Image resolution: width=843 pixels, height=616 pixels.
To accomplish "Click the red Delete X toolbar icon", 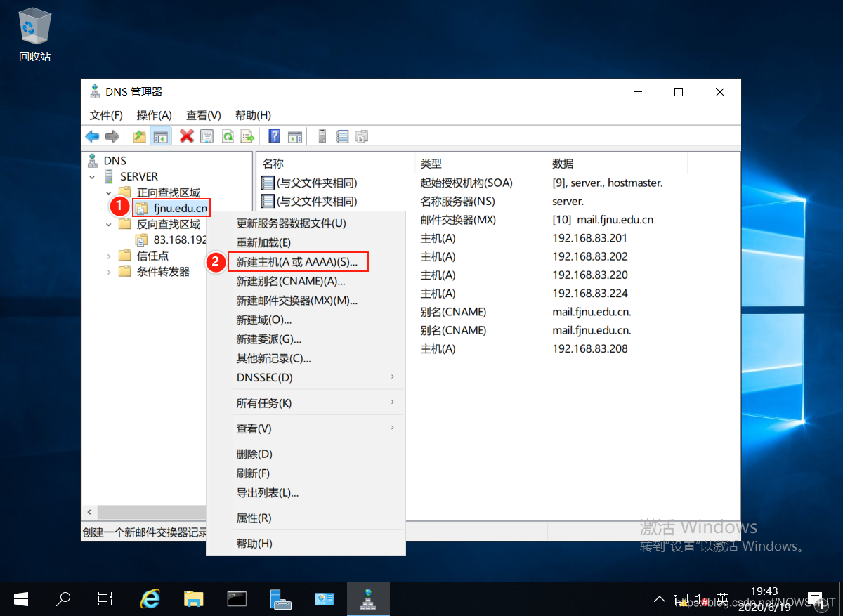I will (186, 136).
